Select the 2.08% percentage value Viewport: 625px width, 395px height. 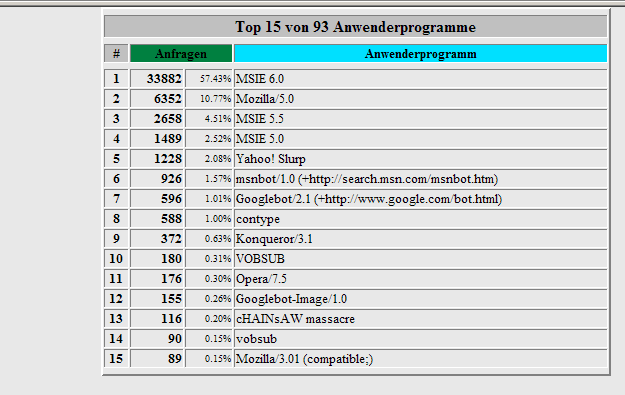[218, 159]
